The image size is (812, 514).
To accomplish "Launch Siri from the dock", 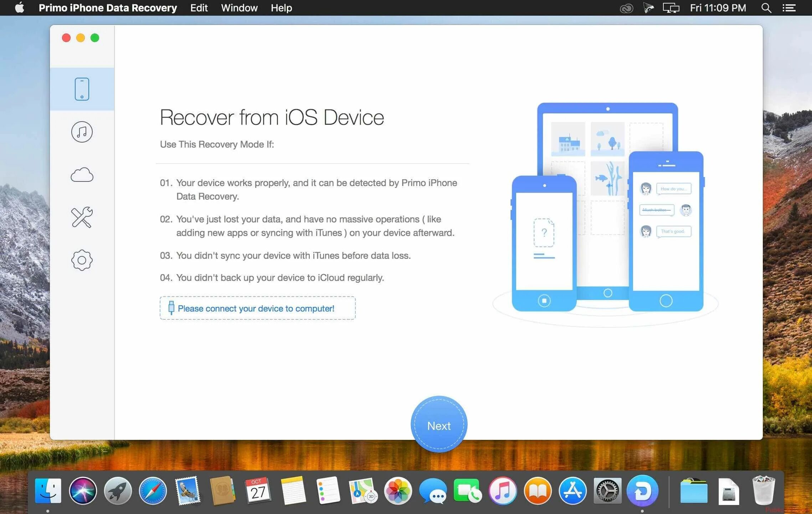I will tap(83, 491).
